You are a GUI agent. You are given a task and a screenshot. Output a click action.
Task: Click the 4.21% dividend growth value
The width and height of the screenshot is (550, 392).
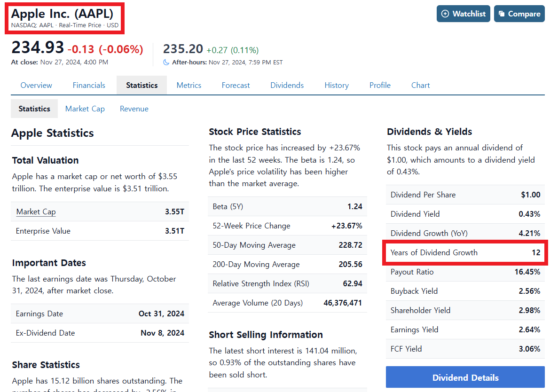[x=529, y=234]
